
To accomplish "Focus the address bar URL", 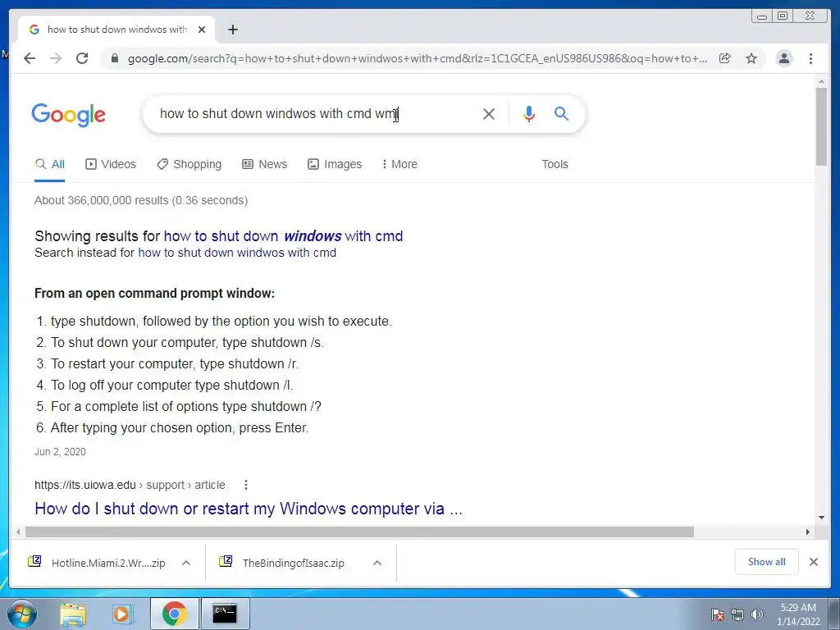I will pyautogui.click(x=418, y=58).
